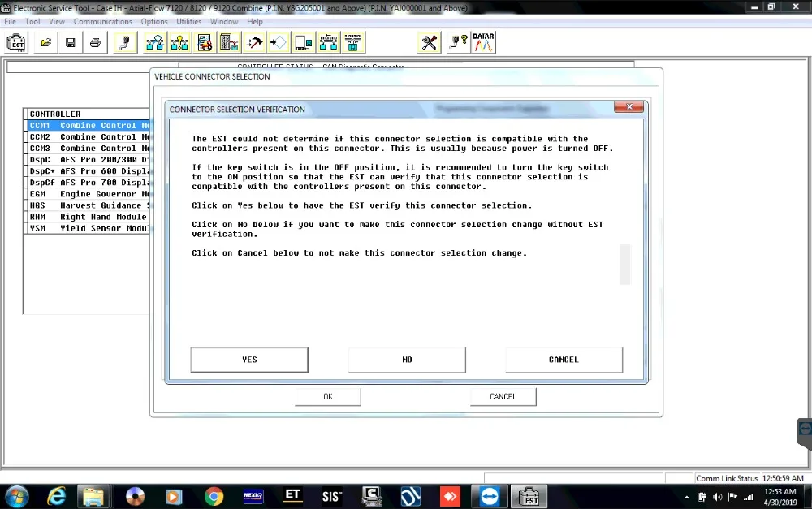Click the grid table toolbar icon
812x509 pixels.
(229, 42)
